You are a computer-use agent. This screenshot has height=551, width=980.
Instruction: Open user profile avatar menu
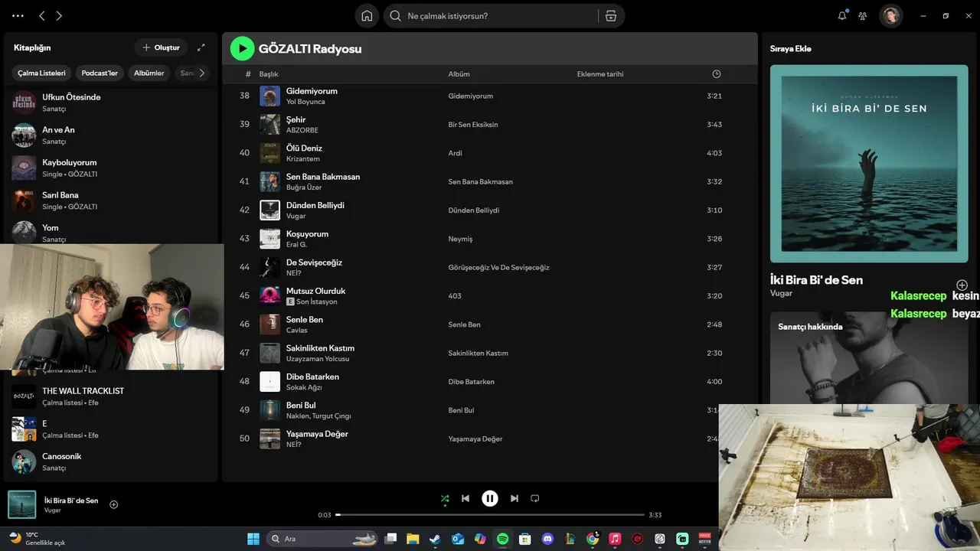[890, 16]
